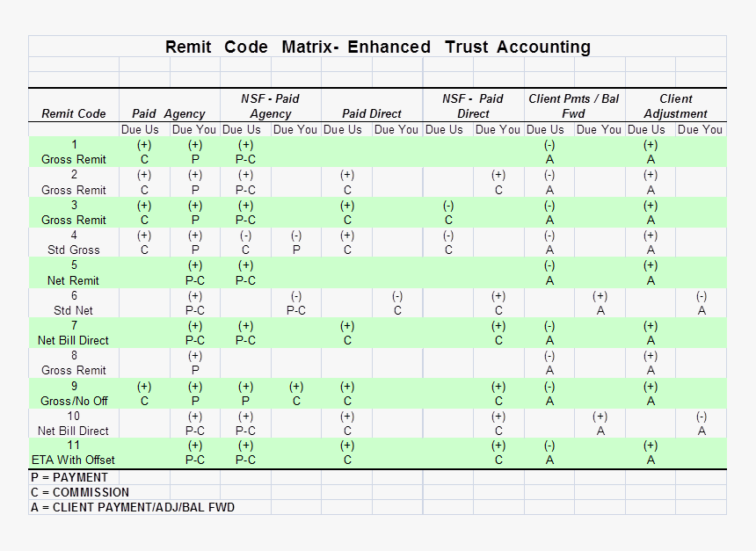Select the Std Net row label
Screen dimensions: 756x551
(74, 311)
